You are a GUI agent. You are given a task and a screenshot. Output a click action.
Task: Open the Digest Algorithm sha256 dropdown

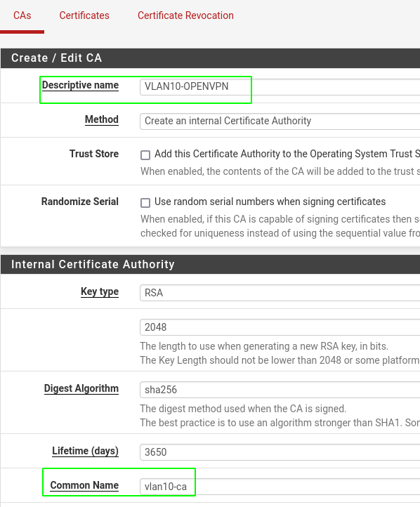[x=280, y=390]
